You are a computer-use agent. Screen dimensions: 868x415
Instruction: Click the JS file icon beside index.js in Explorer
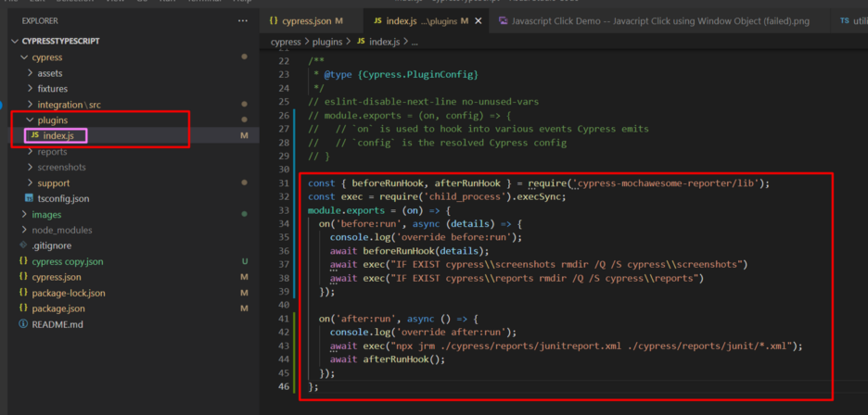pos(35,136)
